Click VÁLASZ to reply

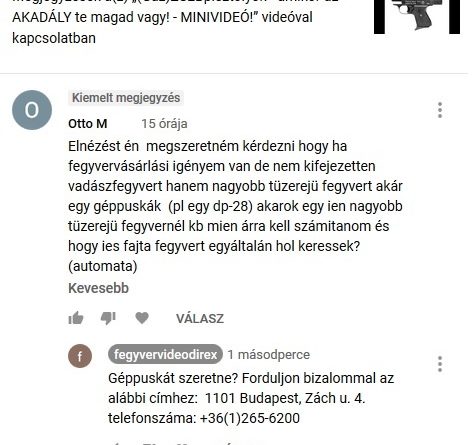[x=200, y=319]
